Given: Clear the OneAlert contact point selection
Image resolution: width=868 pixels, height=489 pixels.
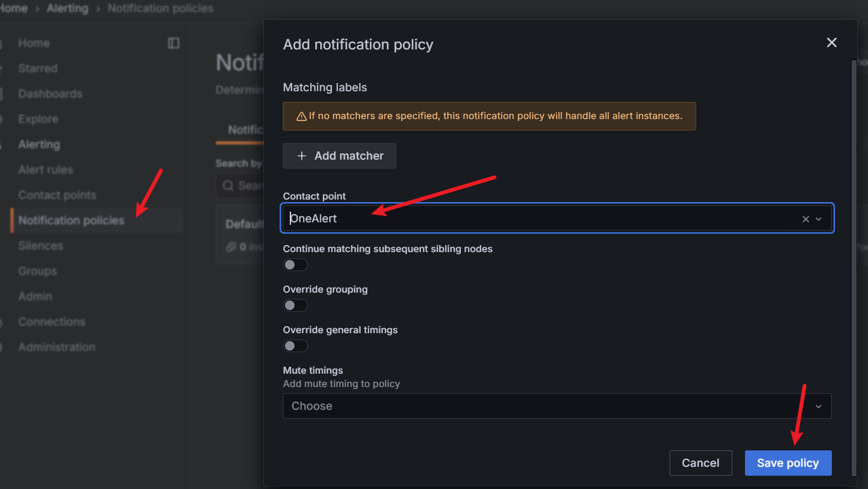Looking at the screenshot, I should (806, 219).
